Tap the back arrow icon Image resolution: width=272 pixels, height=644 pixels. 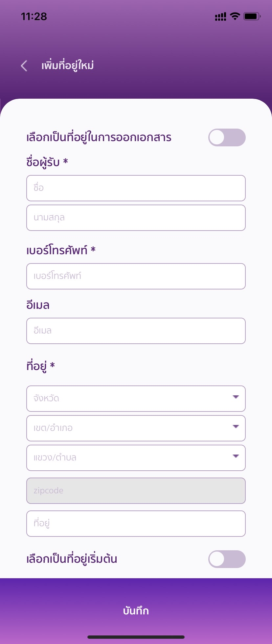tap(24, 66)
